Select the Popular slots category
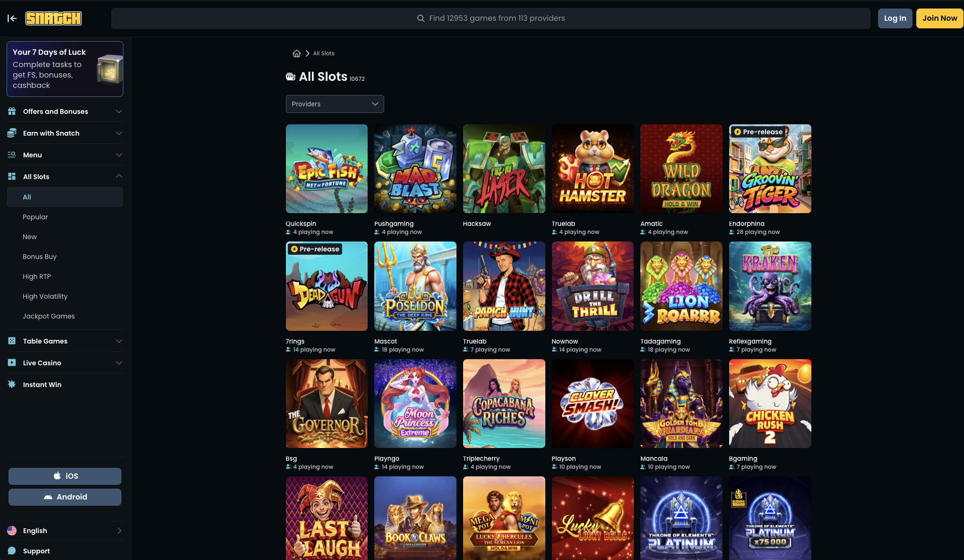This screenshot has height=560, width=964. [x=35, y=217]
